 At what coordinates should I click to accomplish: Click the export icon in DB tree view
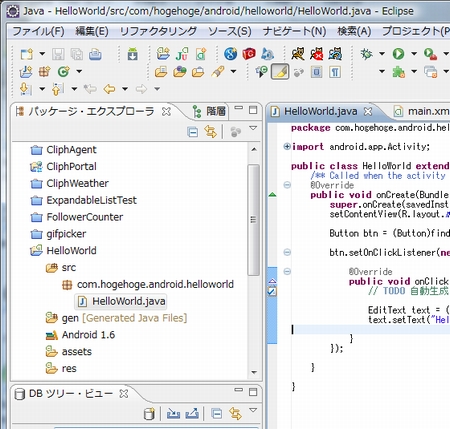[x=192, y=414]
